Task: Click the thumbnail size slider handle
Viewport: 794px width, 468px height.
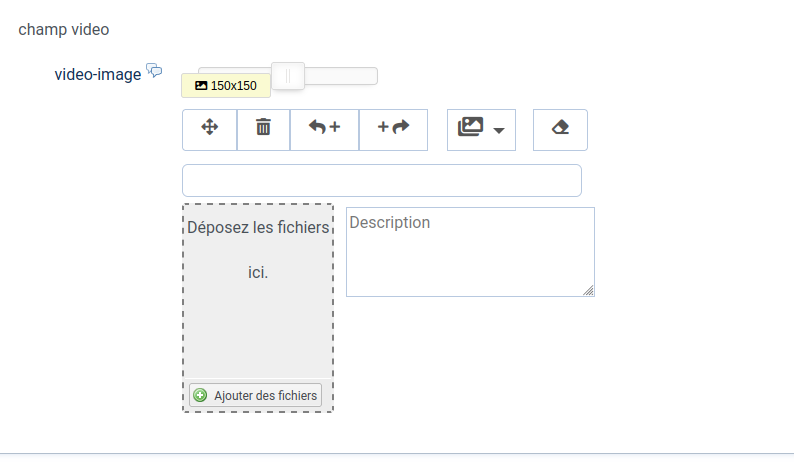Action: [x=288, y=76]
